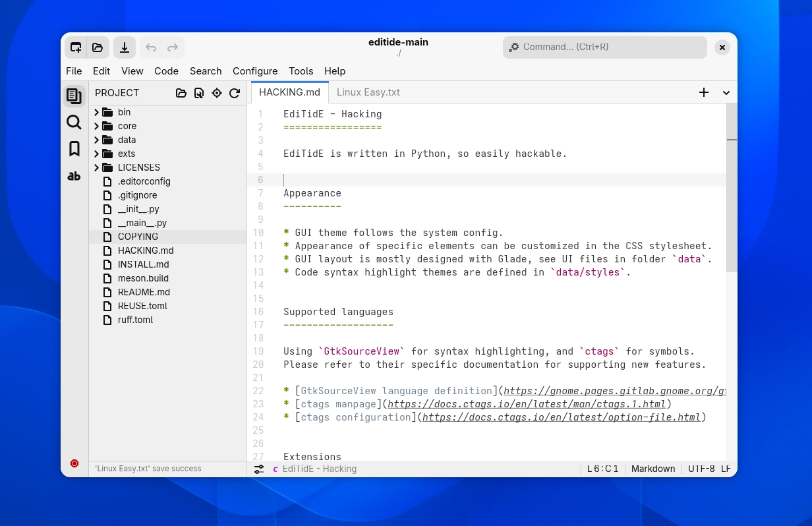Select REUSE.toml in project tree
Image resolution: width=812 pixels, height=526 pixels.
pyautogui.click(x=142, y=306)
